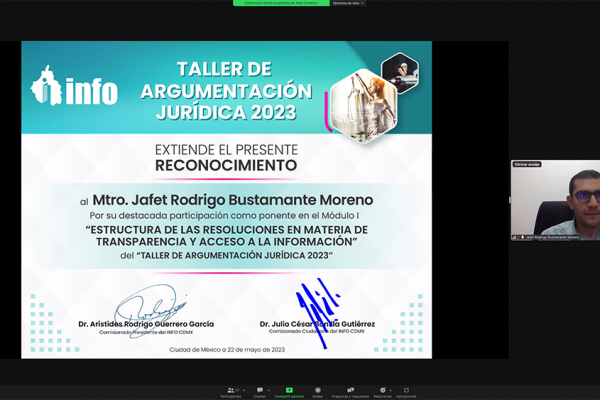Click the green screen-sharing notification banner
This screenshot has height=400, width=600.
281,3
